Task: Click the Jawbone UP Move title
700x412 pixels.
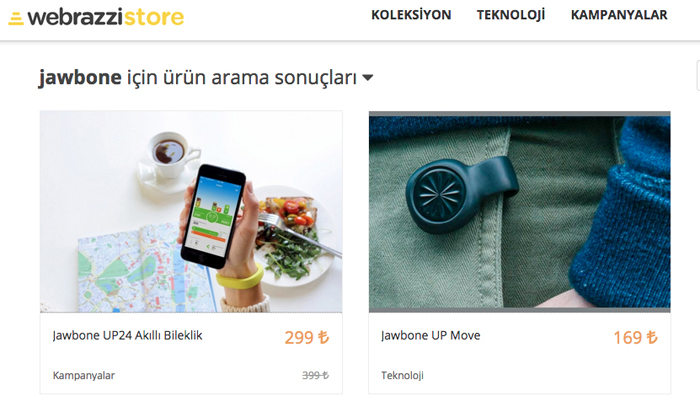Action: click(x=430, y=335)
